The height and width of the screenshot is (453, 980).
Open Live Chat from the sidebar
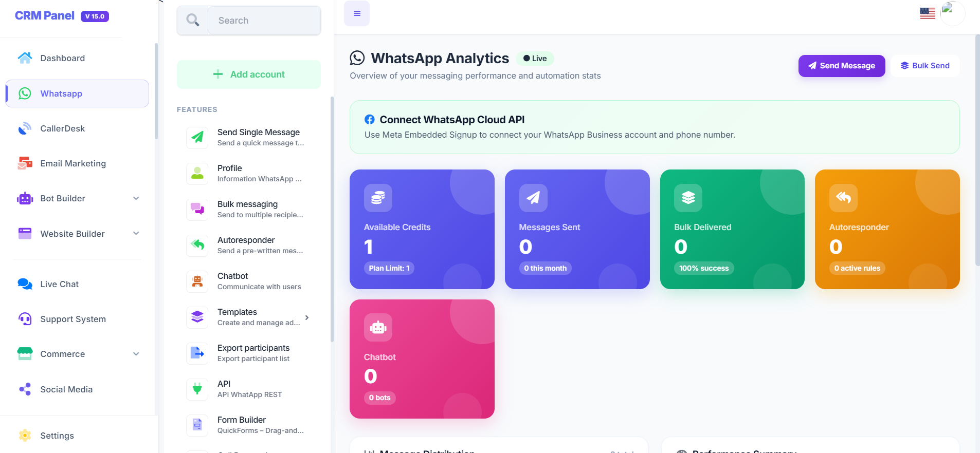[x=77, y=284]
